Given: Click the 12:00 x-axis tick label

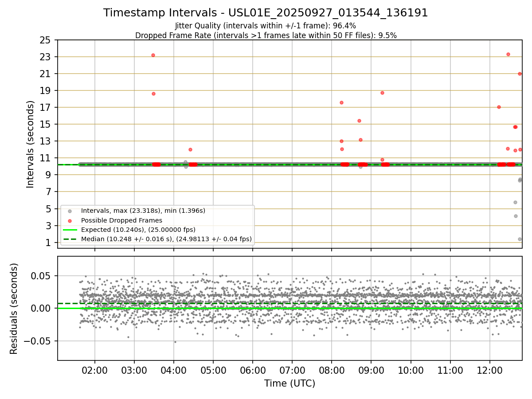Looking at the screenshot, I should [x=489, y=370].
